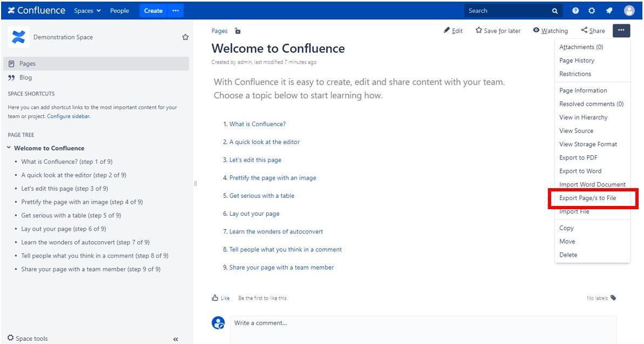
Task: Open the user profile avatar menu
Action: click(x=629, y=11)
